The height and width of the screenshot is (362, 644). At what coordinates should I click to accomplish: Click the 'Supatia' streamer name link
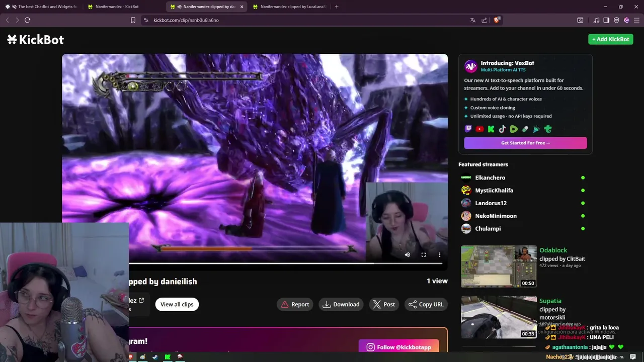(x=550, y=301)
